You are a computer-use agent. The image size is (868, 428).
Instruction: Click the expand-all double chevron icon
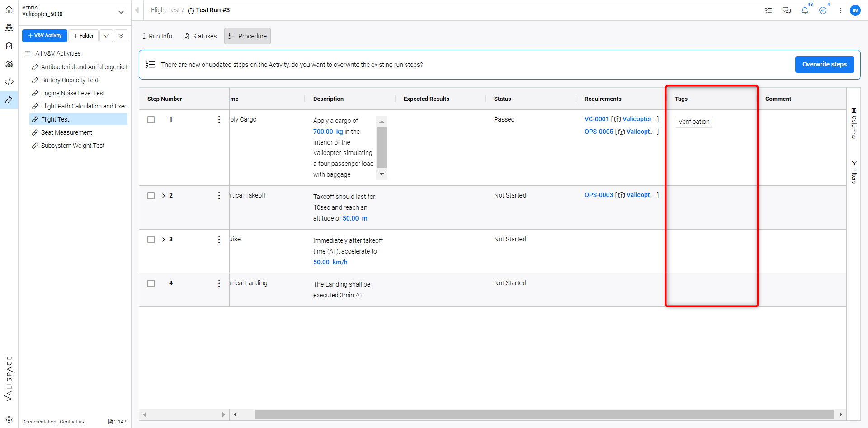pyautogui.click(x=121, y=36)
